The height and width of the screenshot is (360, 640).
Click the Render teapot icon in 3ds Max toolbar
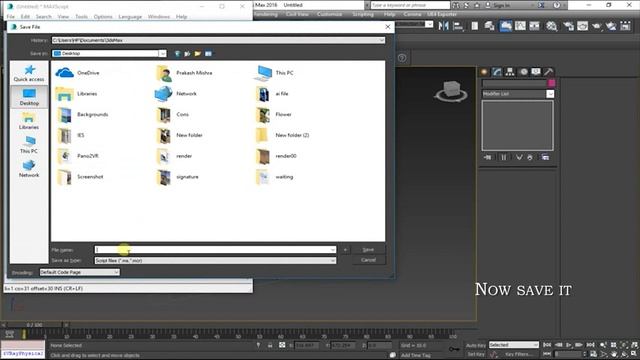pos(596,26)
